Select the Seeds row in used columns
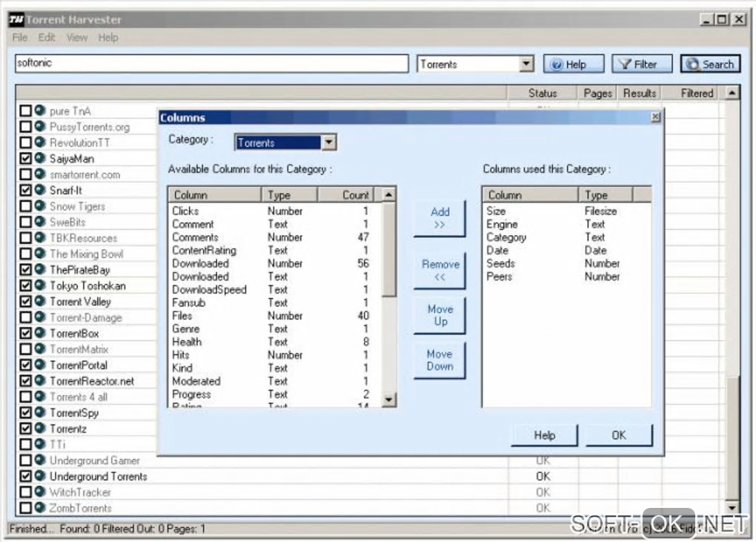The image size is (756, 542). [x=566, y=263]
